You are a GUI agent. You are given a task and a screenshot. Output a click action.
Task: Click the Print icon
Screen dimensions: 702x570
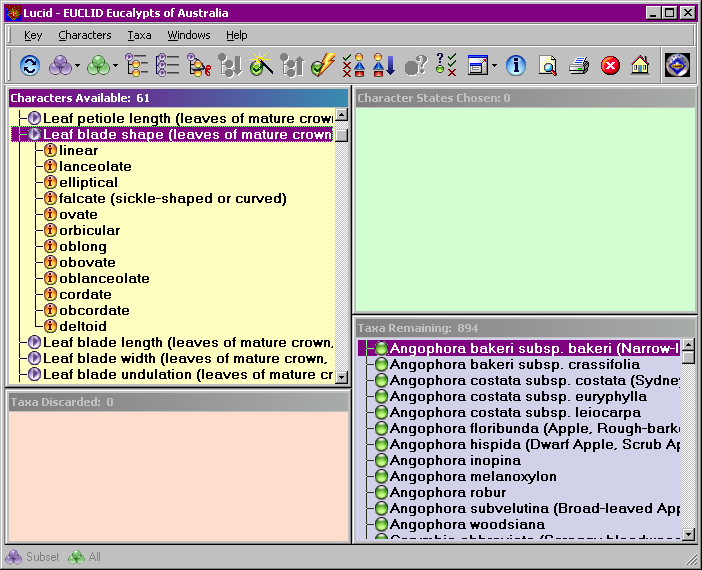coord(579,66)
